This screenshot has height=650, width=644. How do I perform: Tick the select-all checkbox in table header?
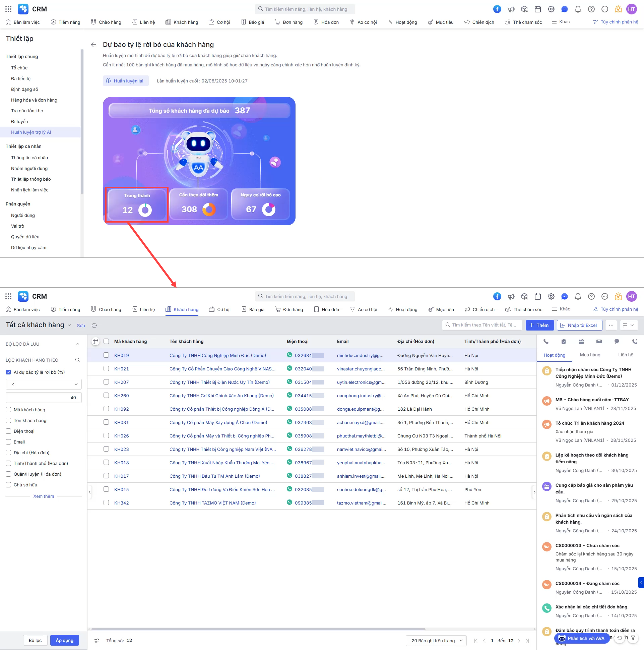(106, 342)
